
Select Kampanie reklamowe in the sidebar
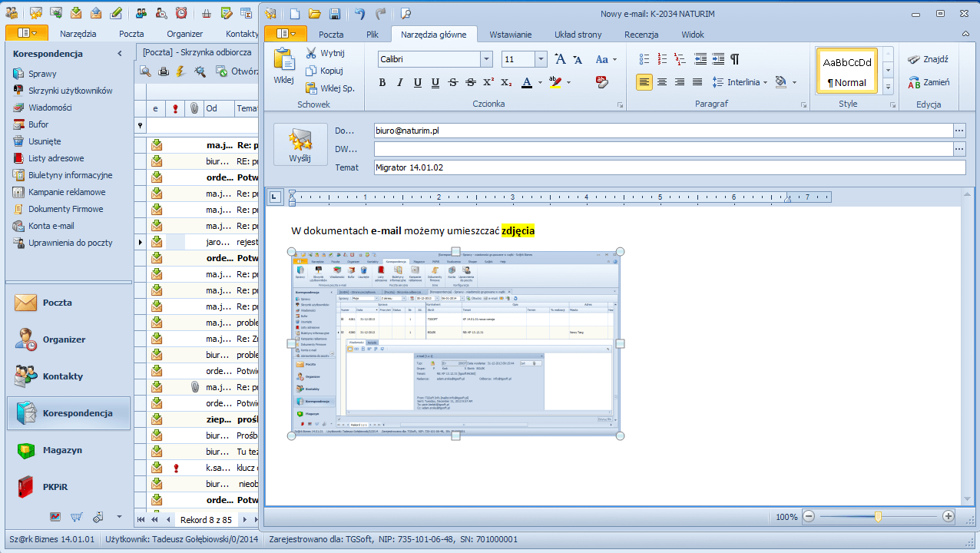67,192
